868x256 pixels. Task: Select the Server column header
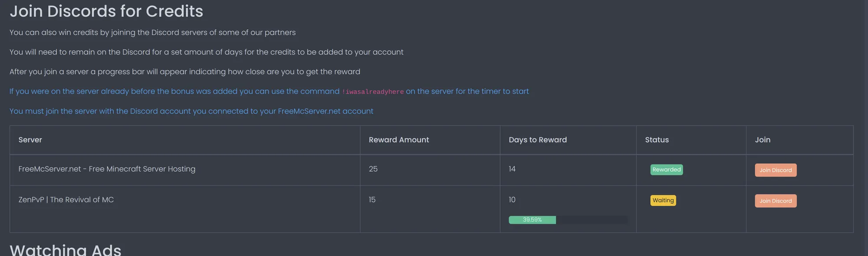coord(30,140)
